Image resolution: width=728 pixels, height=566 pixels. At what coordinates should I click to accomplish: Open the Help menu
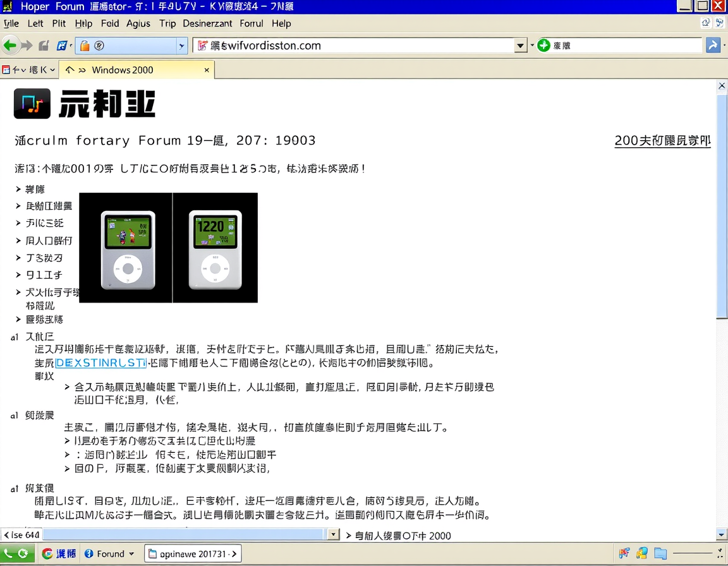click(x=281, y=23)
